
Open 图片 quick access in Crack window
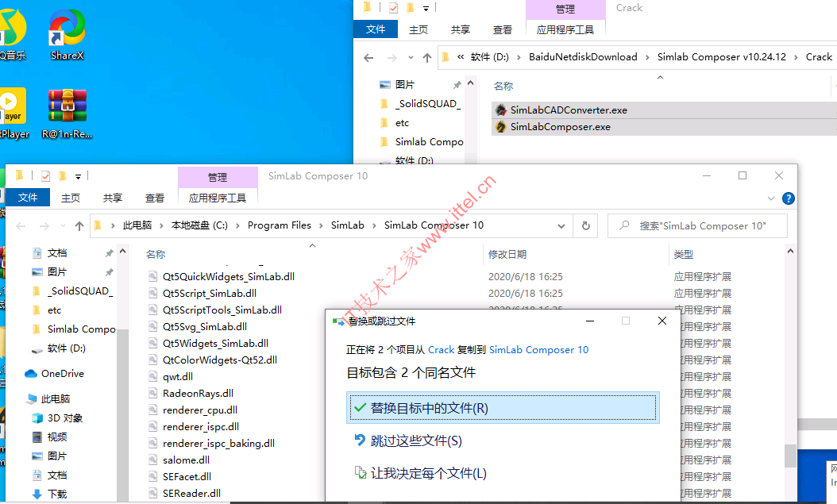click(x=397, y=84)
